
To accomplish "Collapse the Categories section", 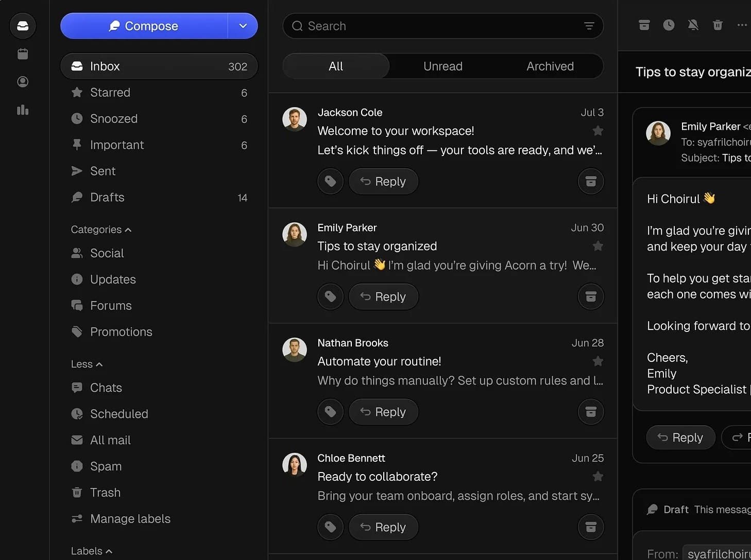I will coord(101,230).
